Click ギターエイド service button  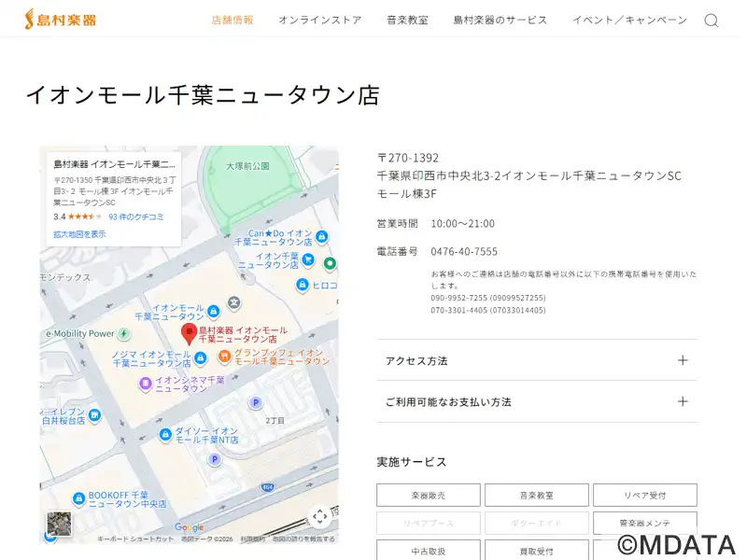[536, 524]
